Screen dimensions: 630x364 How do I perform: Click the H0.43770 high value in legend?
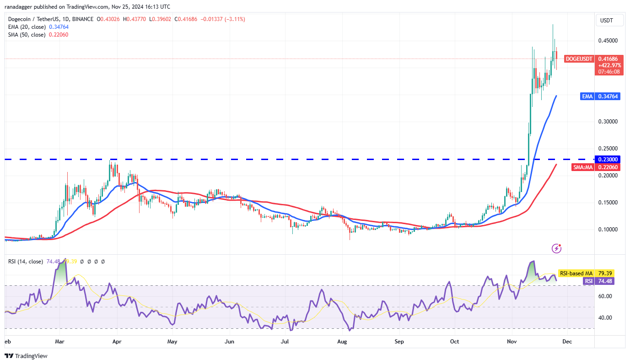[x=135, y=19]
